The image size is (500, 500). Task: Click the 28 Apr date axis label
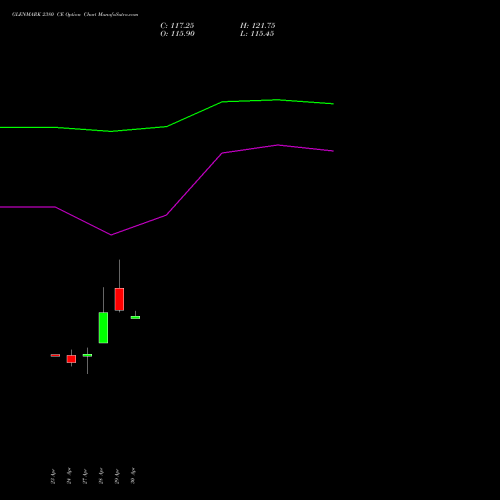pyautogui.click(x=101, y=476)
